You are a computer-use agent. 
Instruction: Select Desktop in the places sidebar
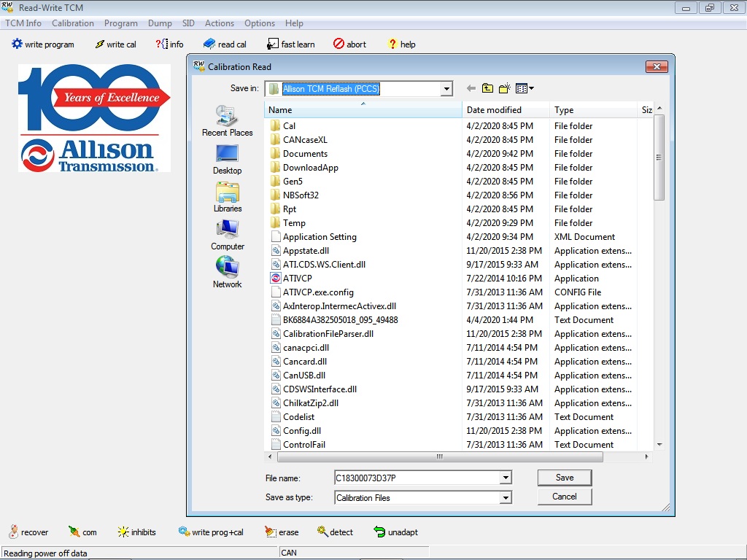coord(228,160)
